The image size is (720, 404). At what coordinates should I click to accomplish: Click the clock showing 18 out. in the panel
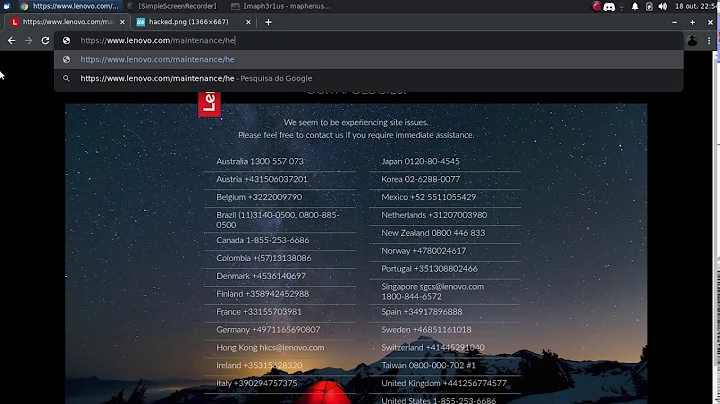(x=696, y=6)
